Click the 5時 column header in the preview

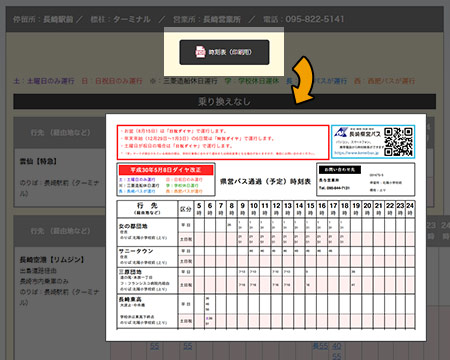pyautogui.click(x=199, y=209)
